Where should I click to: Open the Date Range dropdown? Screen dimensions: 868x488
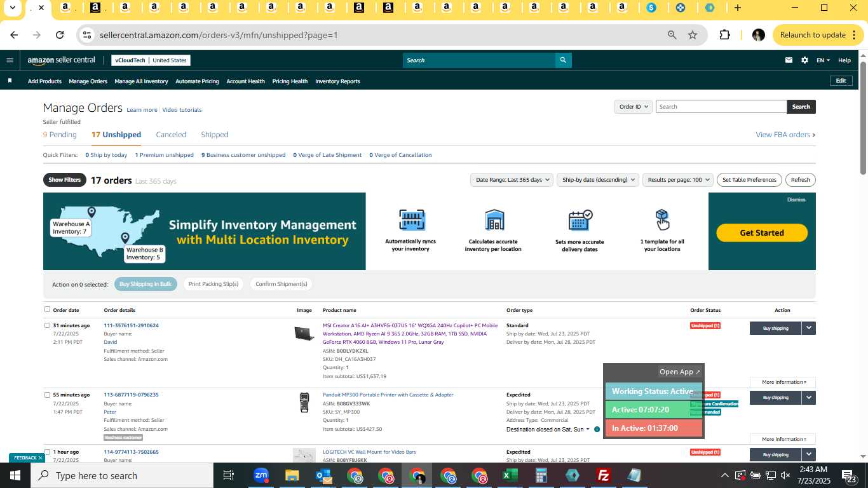[513, 180]
